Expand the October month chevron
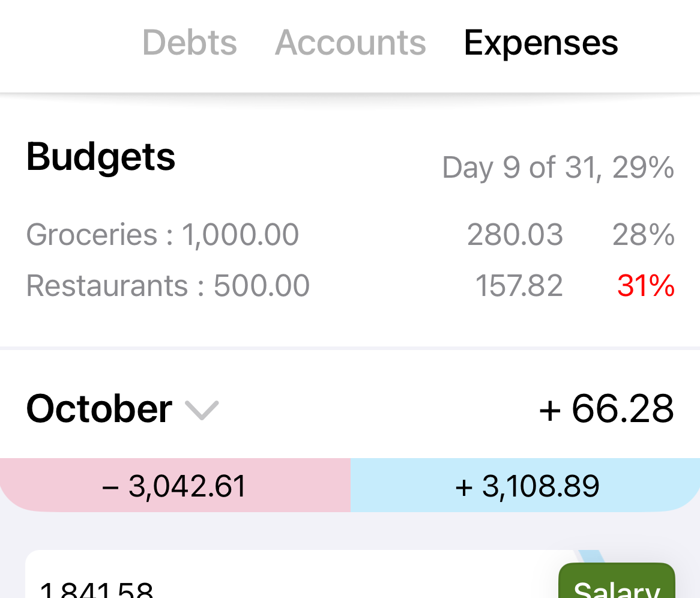Image resolution: width=700 pixels, height=598 pixels. [x=202, y=410]
